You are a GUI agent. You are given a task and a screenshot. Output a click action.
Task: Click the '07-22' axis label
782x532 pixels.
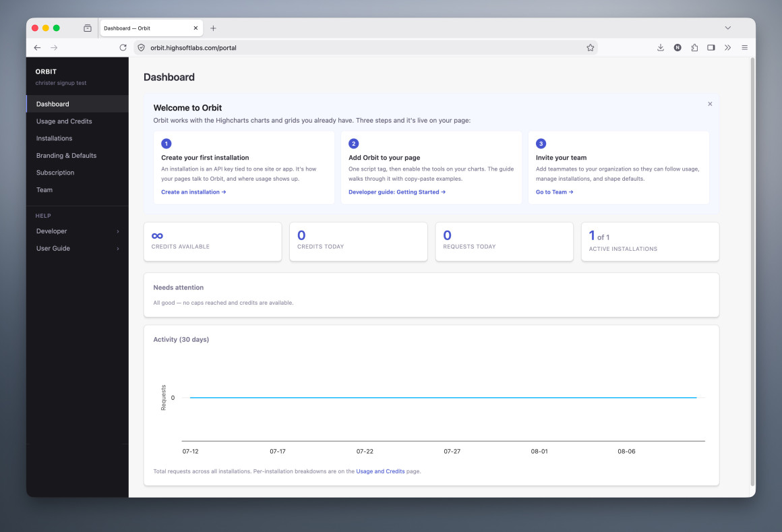[x=365, y=452]
